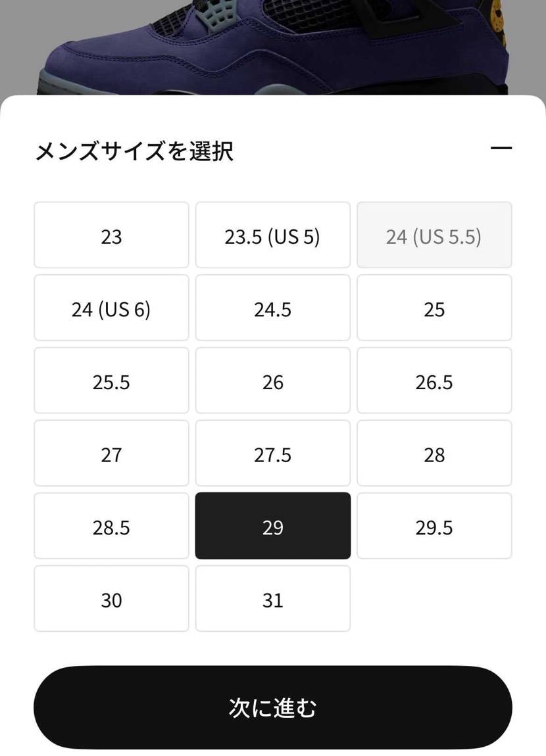The width and height of the screenshot is (546, 756).
Task: Choose size 24.5
Action: point(272,308)
